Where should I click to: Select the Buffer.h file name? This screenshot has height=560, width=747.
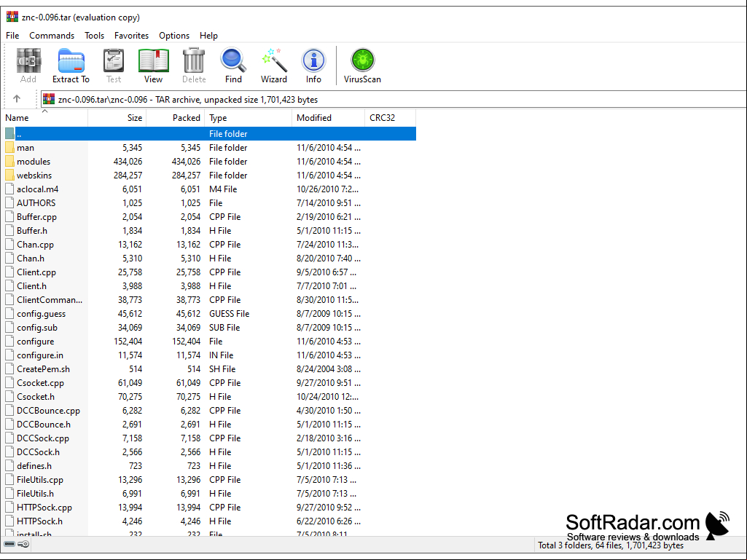pos(32,231)
